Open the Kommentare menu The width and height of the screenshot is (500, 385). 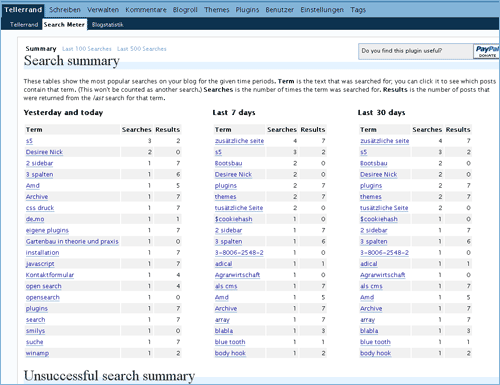pyautogui.click(x=146, y=10)
